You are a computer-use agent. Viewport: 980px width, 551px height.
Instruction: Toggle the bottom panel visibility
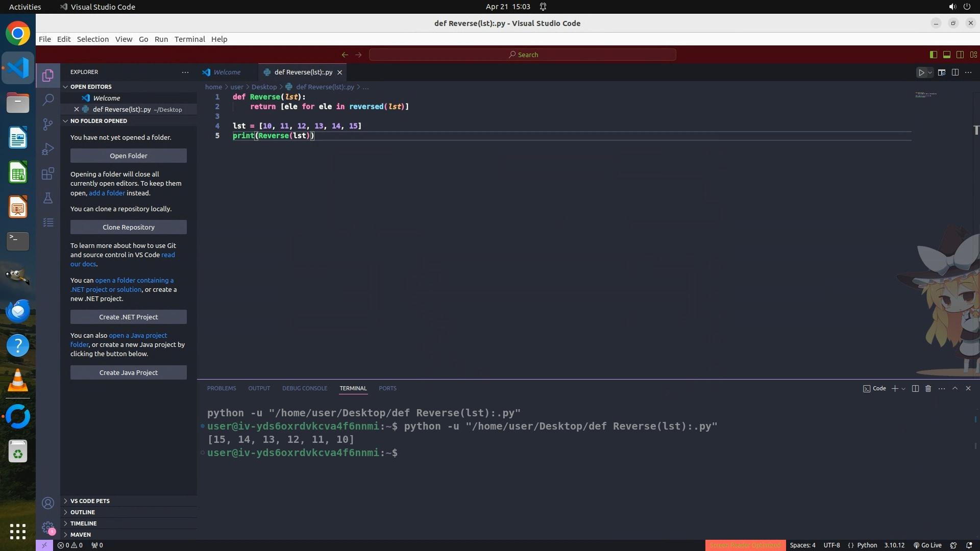tap(946, 55)
